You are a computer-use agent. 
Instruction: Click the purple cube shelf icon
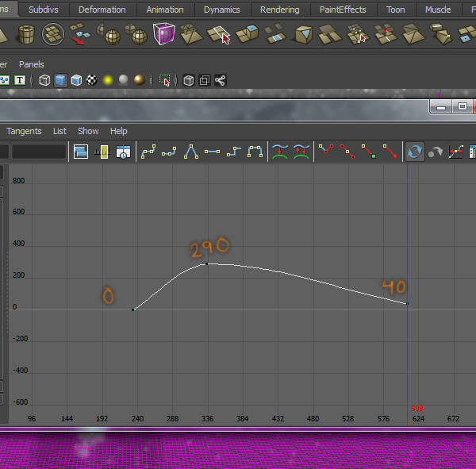164,34
